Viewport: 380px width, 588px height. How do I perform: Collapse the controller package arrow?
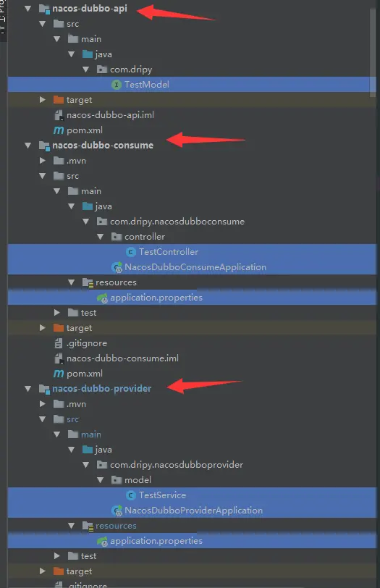coord(100,237)
